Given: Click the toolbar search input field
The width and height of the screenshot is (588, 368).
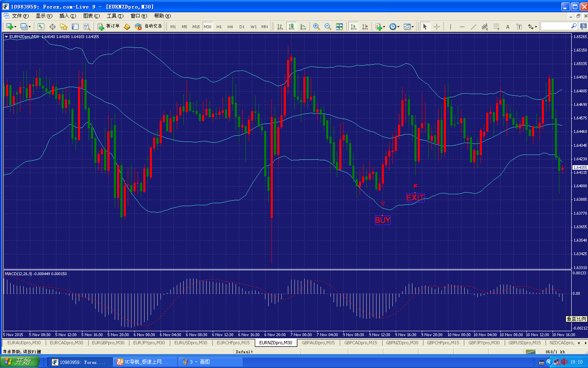Looking at the screenshot, I should pos(555,26).
